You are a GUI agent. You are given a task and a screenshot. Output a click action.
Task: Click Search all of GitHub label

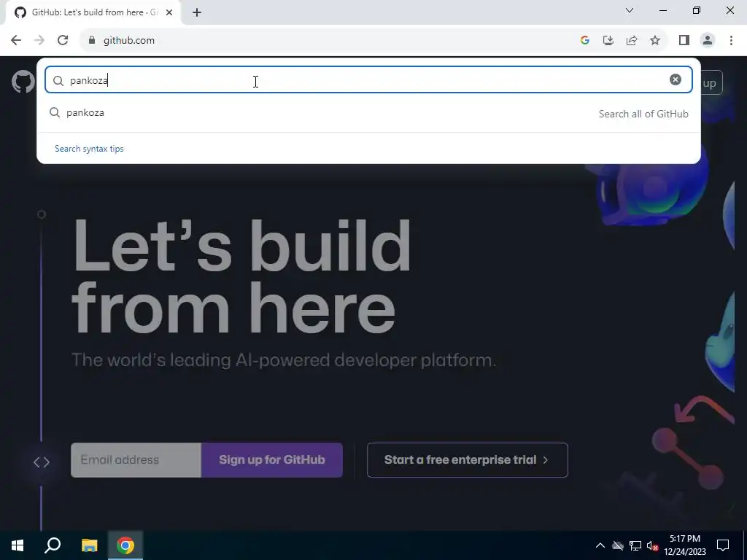point(643,114)
